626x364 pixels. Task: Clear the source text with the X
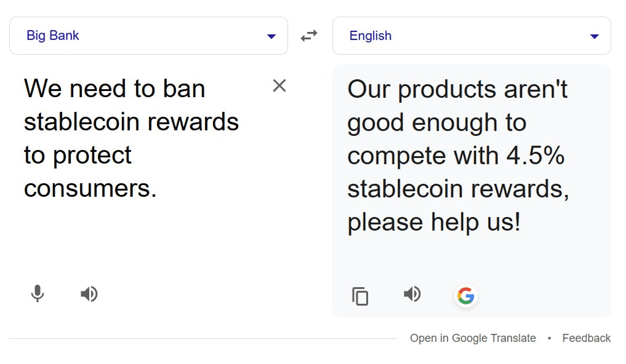pyautogui.click(x=279, y=86)
